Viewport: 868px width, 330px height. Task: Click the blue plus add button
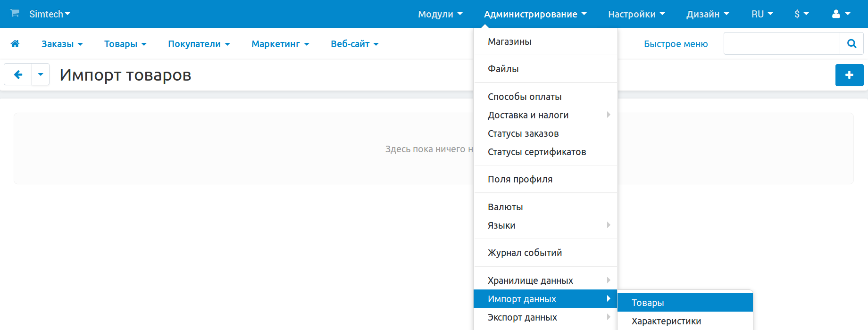849,75
